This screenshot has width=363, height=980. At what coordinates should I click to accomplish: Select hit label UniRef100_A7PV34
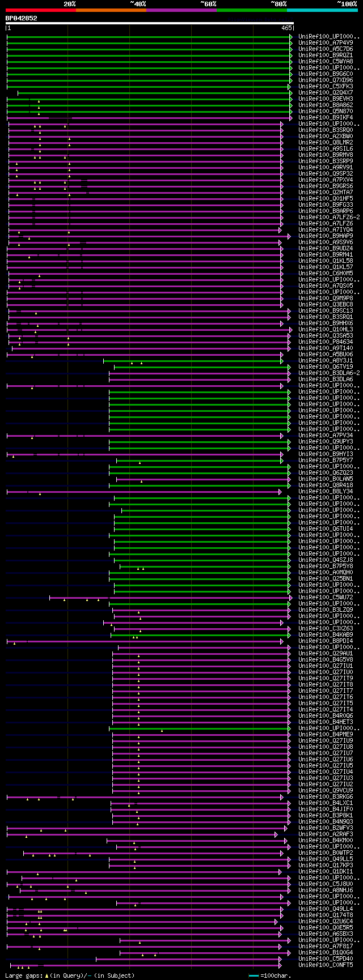pos(326,435)
